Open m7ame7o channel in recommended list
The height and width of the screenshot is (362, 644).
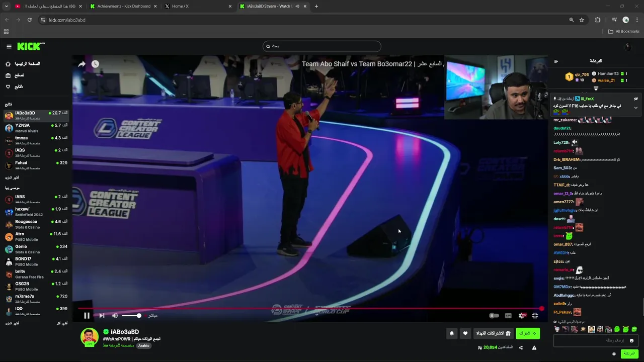point(35,299)
